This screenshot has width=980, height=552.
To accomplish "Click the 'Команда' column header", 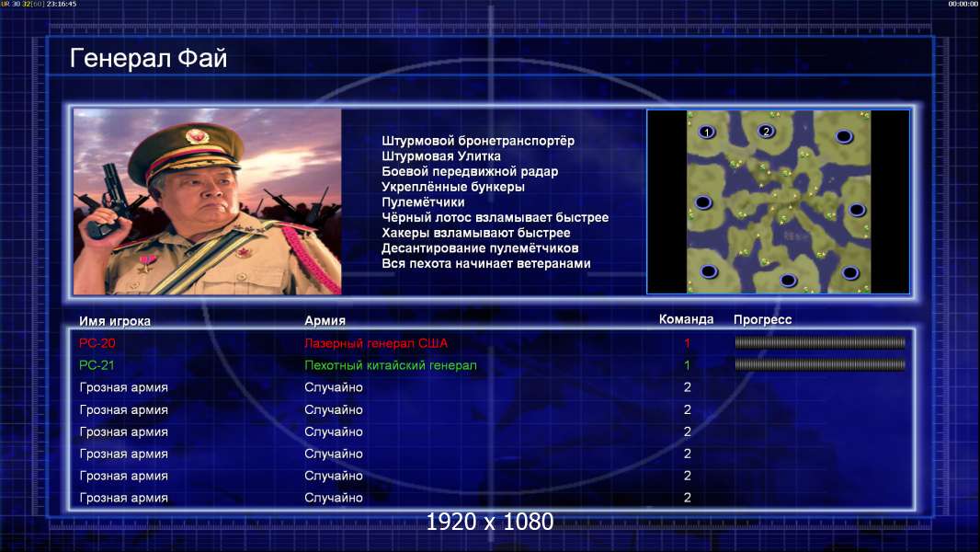I will coord(686,319).
